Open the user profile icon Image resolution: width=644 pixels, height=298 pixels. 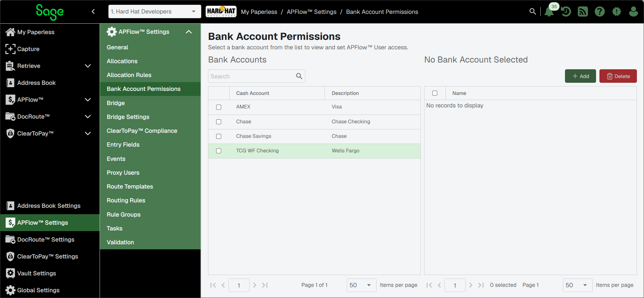point(634,11)
